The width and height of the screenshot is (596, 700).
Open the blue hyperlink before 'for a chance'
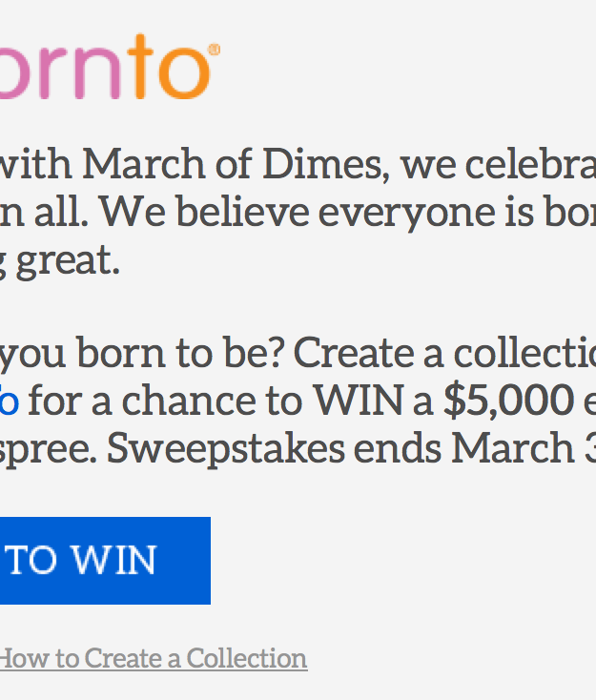click(x=9, y=401)
